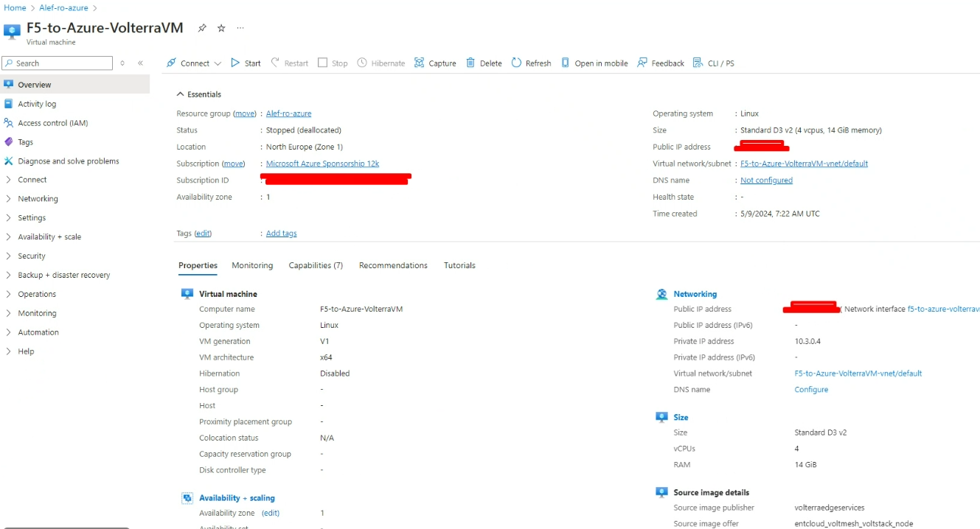This screenshot has height=529, width=980.
Task: Select Overview in the sidebar
Action: 74,85
